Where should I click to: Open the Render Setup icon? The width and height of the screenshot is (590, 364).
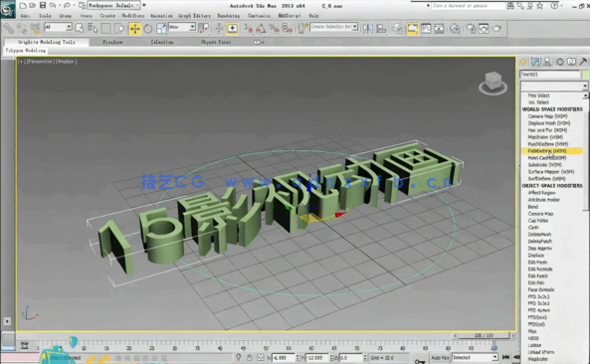tap(471, 29)
